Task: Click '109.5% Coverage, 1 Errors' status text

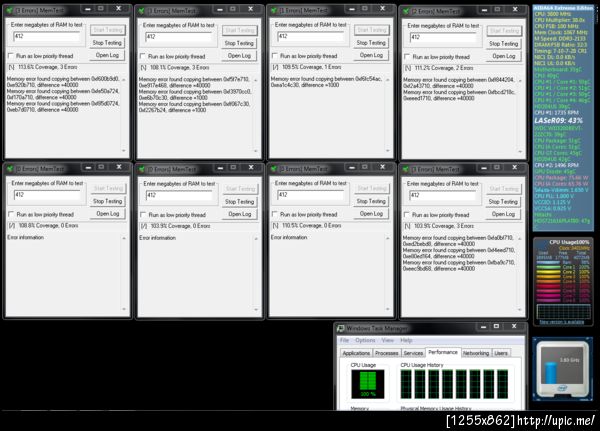Action: (x=311, y=67)
